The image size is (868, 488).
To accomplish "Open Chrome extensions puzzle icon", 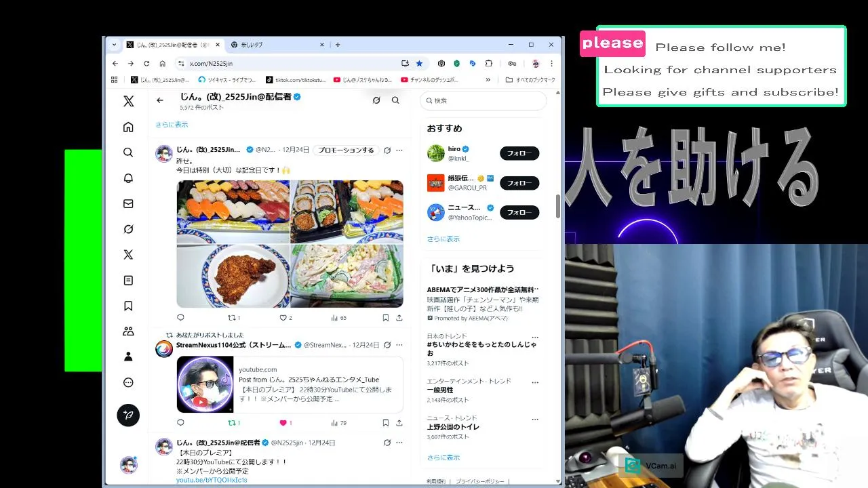I will click(488, 63).
